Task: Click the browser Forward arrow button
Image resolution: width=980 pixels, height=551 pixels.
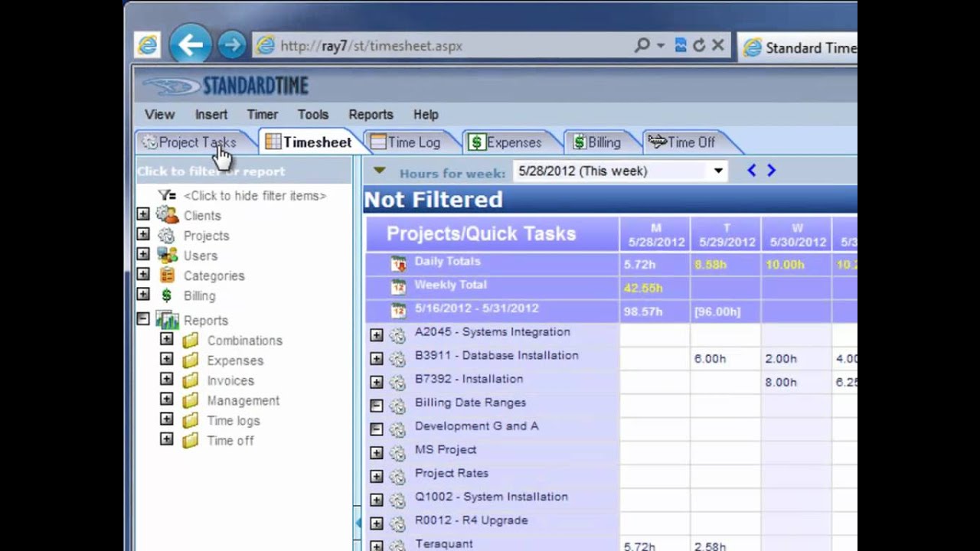Action: (231, 45)
